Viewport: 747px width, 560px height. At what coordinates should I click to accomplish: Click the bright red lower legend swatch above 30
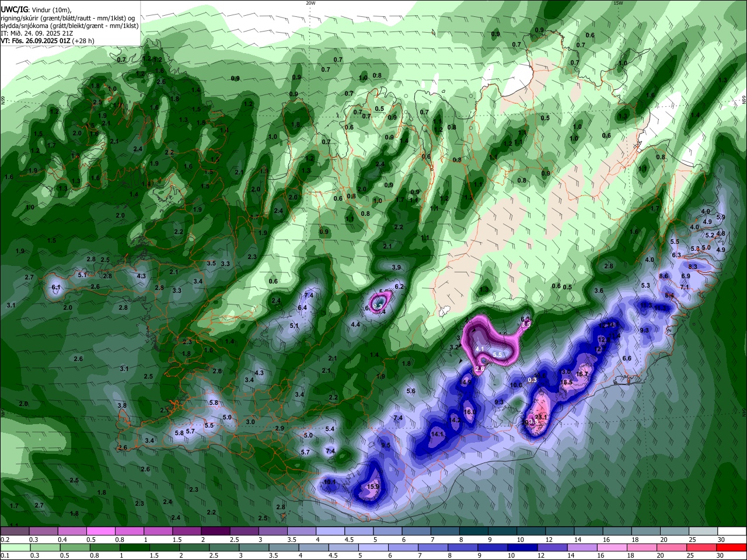click(731, 548)
